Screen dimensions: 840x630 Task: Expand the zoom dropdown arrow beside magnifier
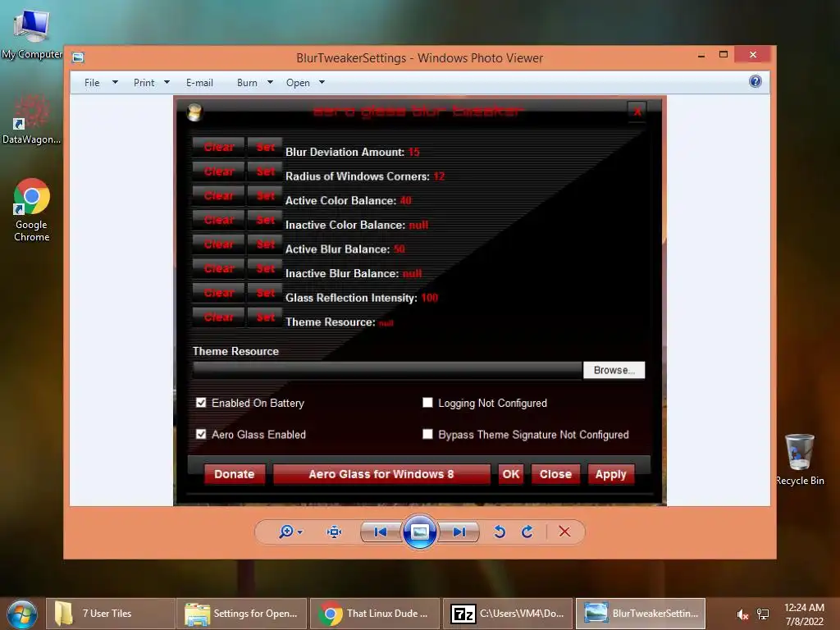(300, 532)
